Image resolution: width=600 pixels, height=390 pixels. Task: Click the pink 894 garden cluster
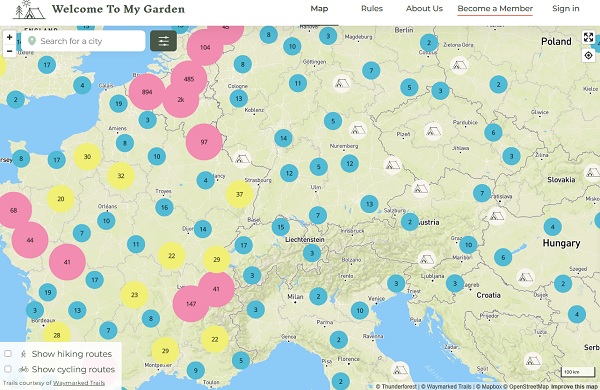147,92
